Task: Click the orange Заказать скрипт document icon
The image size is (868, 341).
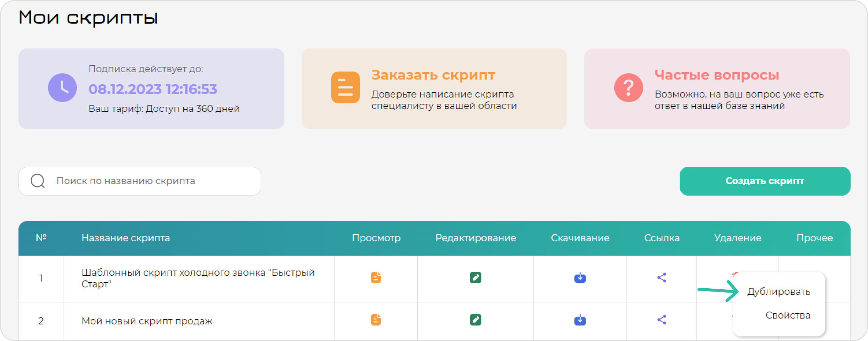Action: [x=345, y=88]
